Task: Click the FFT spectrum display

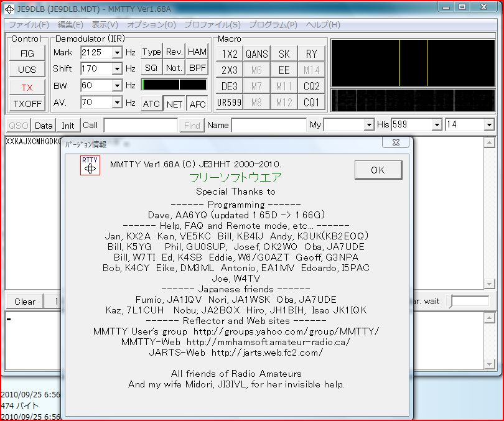Action: (x=413, y=63)
